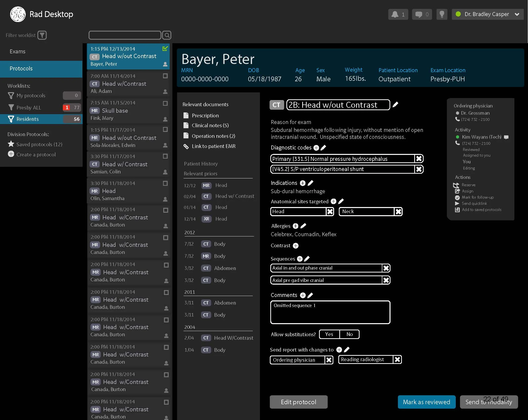Click the Comments text box
This screenshot has height=420, width=528.
(x=330, y=312)
